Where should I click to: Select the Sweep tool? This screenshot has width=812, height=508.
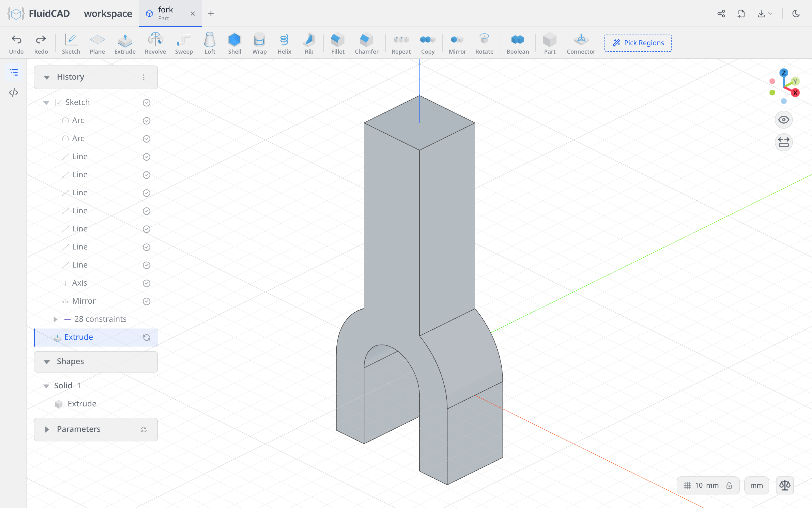click(184, 43)
